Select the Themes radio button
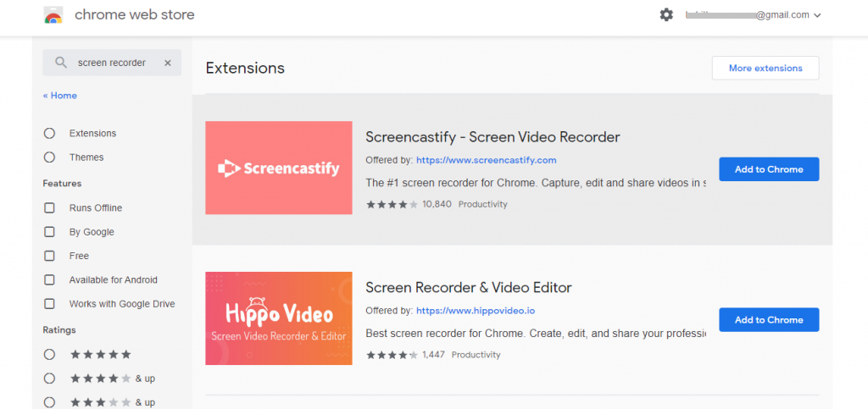Viewport: 868px width, 409px height. click(x=49, y=158)
